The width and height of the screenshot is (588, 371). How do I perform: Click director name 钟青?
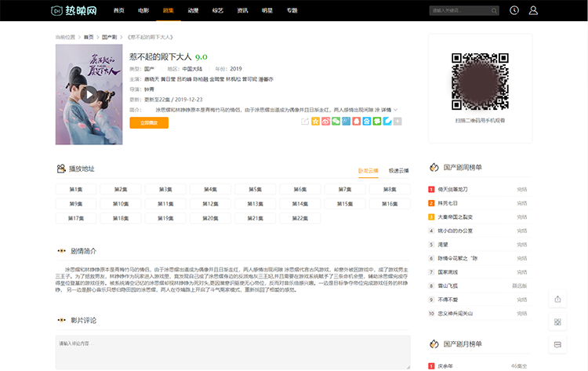(149, 89)
